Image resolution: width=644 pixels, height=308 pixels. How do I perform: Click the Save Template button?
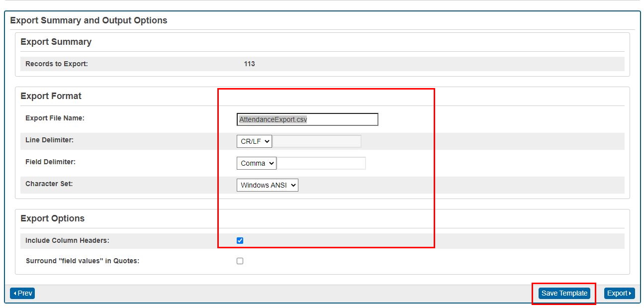564,293
